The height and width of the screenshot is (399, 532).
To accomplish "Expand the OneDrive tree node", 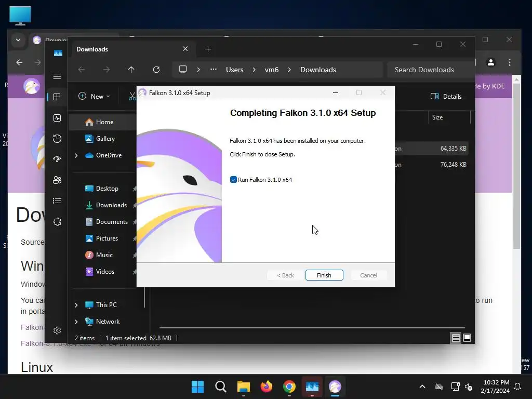I will [x=76, y=155].
